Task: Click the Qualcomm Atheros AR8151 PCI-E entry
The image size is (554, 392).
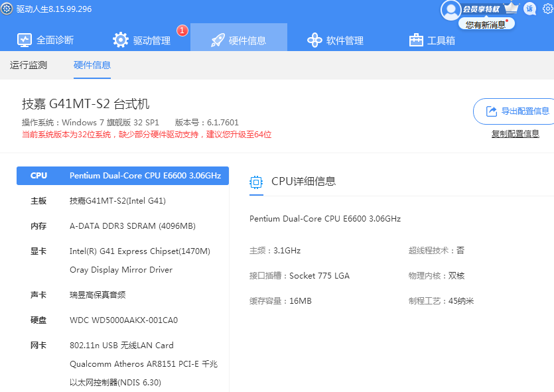Action: [143, 363]
